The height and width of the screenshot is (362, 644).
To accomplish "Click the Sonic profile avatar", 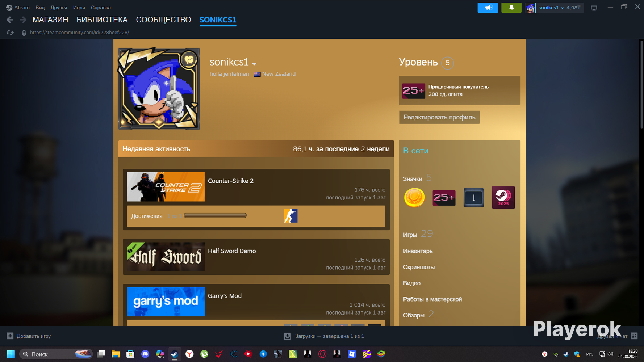I will tap(159, 89).
